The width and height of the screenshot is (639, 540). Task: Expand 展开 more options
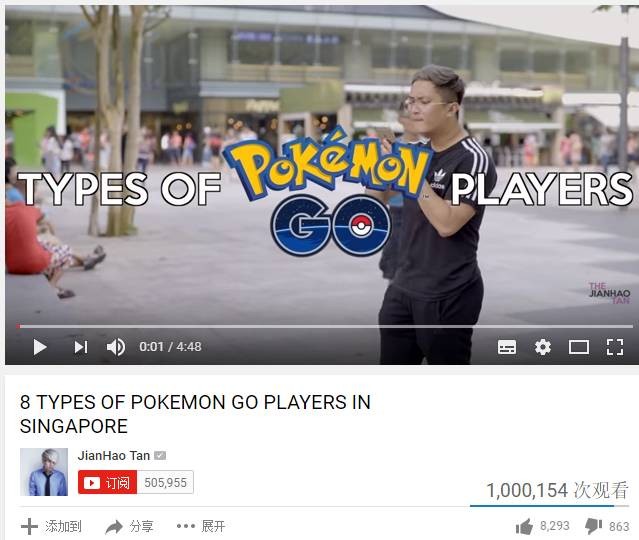[x=201, y=526]
